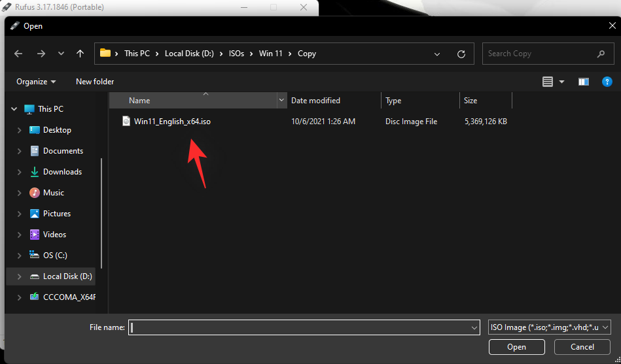The width and height of the screenshot is (621, 364).
Task: Select Win11_English_x64.iso file
Action: pos(172,122)
